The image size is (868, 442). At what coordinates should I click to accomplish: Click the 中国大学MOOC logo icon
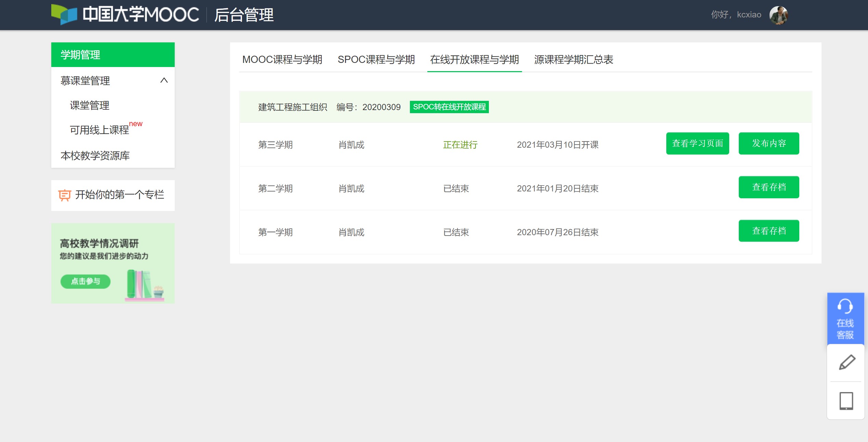click(64, 14)
